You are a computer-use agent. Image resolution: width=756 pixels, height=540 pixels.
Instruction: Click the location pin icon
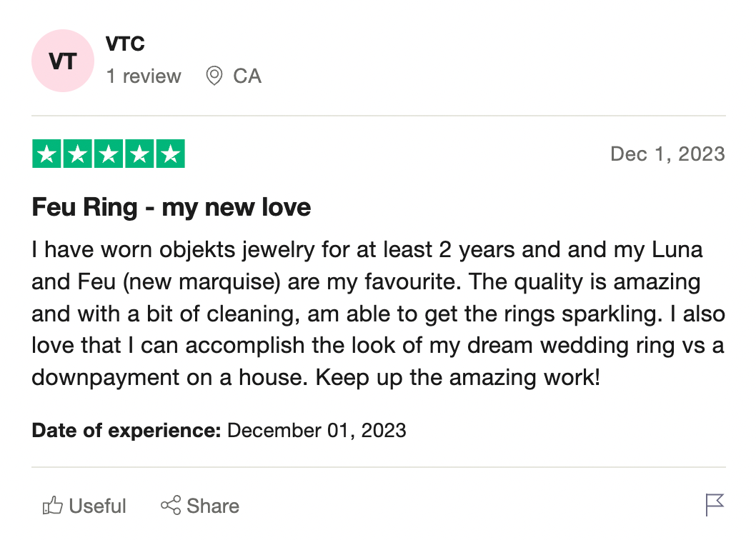pyautogui.click(x=213, y=76)
